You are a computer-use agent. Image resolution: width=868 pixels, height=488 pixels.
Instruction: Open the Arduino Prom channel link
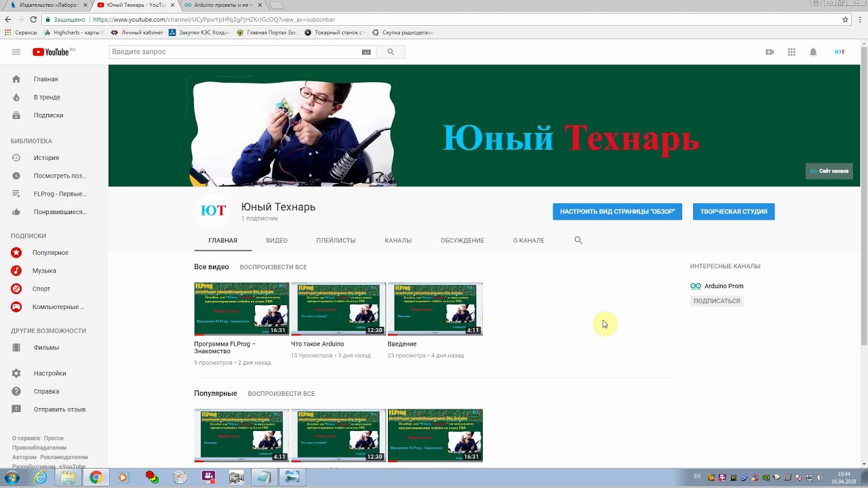[x=724, y=286]
